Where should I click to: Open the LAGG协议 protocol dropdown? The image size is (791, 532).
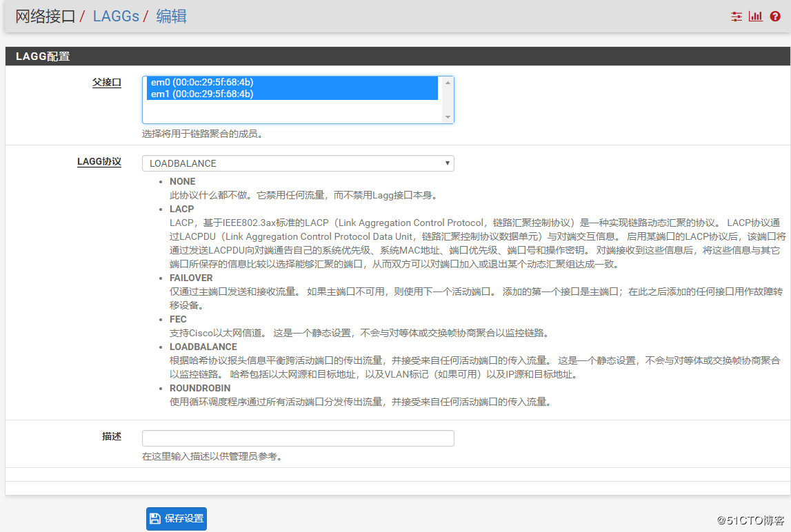[x=297, y=163]
